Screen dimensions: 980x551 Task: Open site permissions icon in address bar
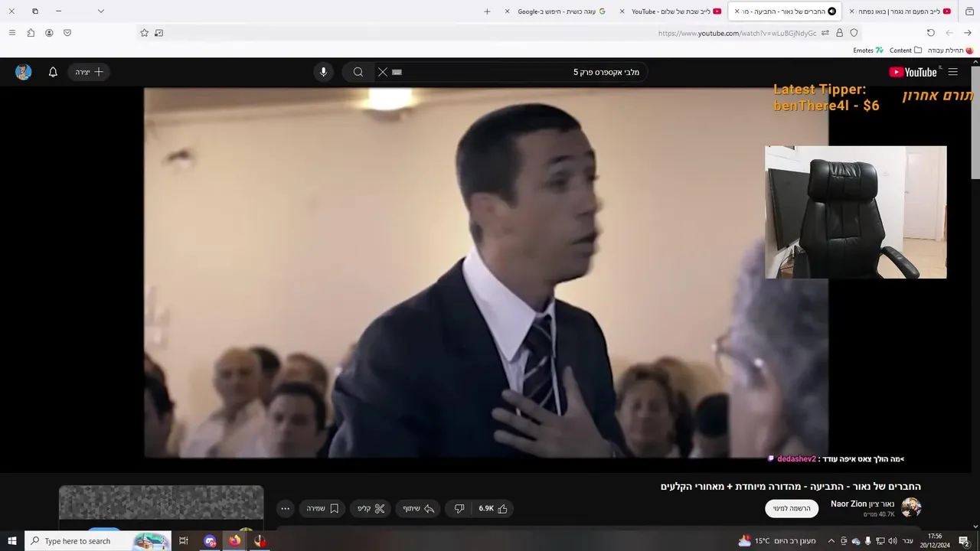825,33
